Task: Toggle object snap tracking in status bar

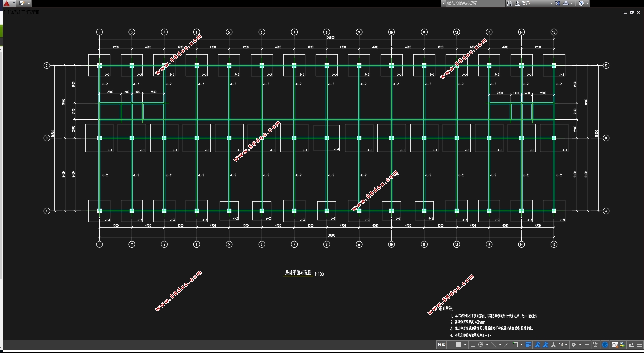Action: coord(507,345)
